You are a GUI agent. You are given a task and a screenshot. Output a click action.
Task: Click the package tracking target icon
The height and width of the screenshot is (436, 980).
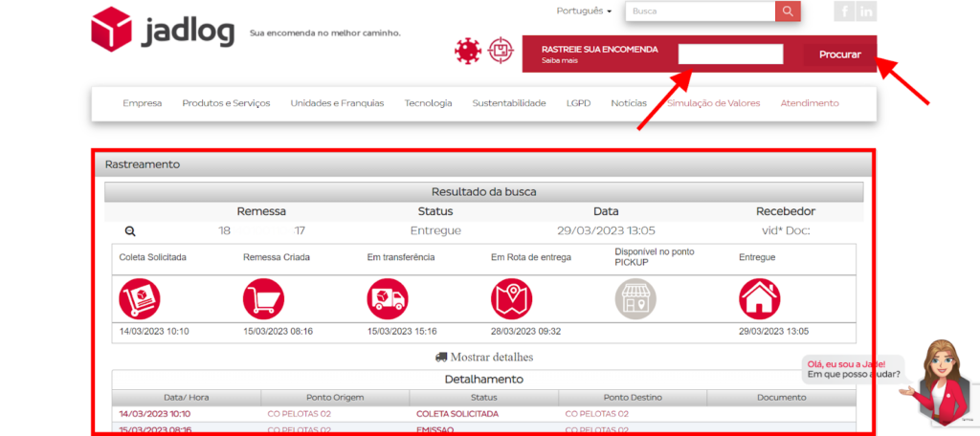(500, 52)
